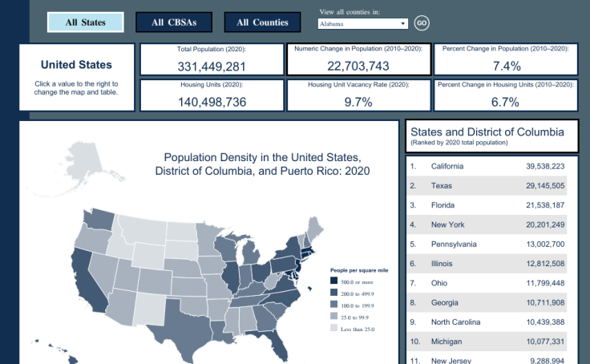Select Housing Units (2020) value box
This screenshot has height=364, width=590.
coord(212,95)
